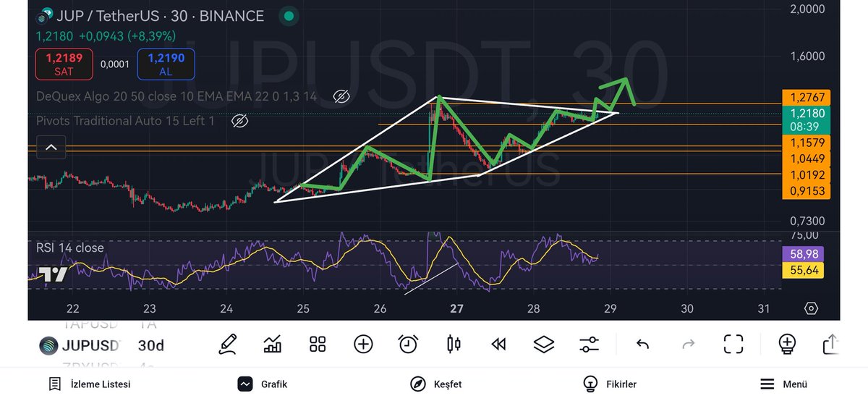
Task: Open the four-squares layout menu
Action: [318, 344]
